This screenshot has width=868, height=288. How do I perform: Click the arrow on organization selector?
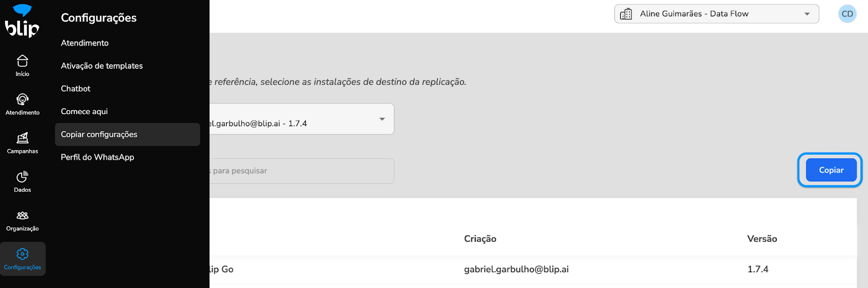(x=807, y=14)
